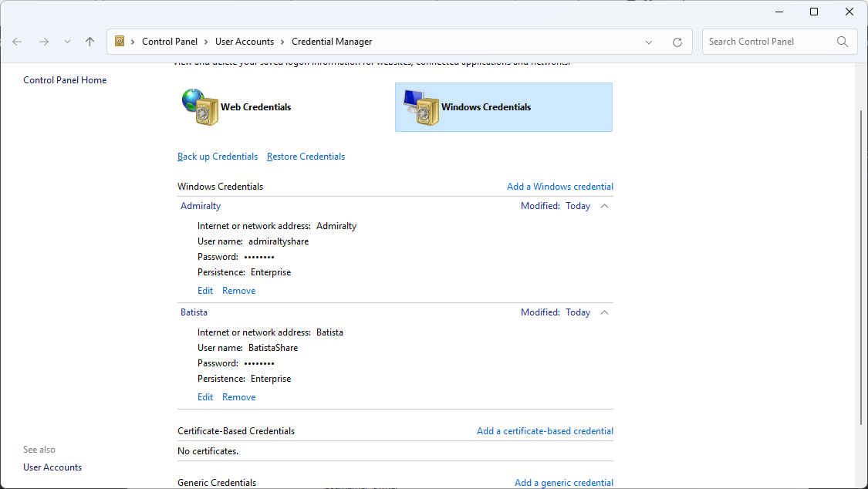Viewport: 868px width, 489px height.
Task: Add a certificate-based credential
Action: pos(545,431)
